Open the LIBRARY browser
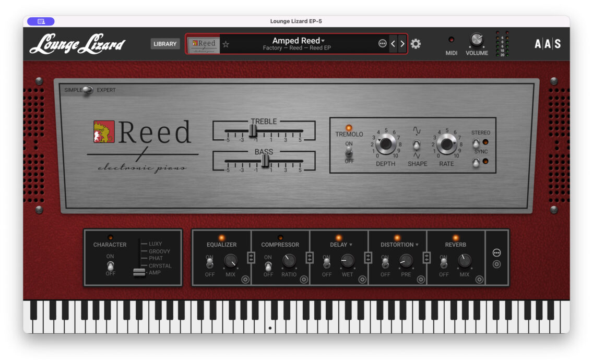The width and height of the screenshot is (593, 364). tap(165, 44)
